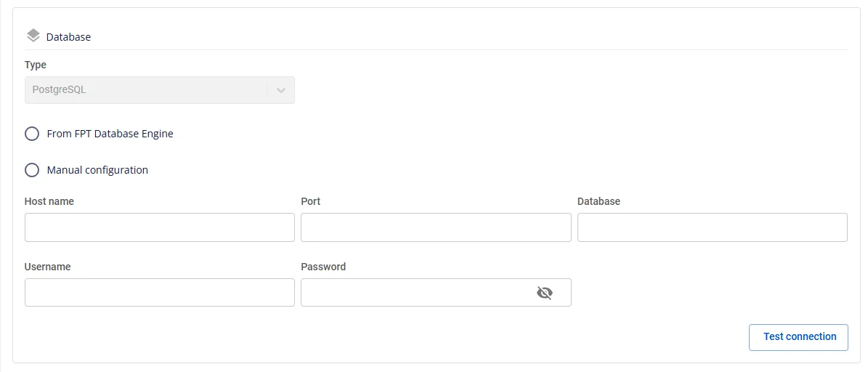Choose the Manual configuration radio button
Viewport: 868px width, 372px height.
pyautogui.click(x=32, y=170)
